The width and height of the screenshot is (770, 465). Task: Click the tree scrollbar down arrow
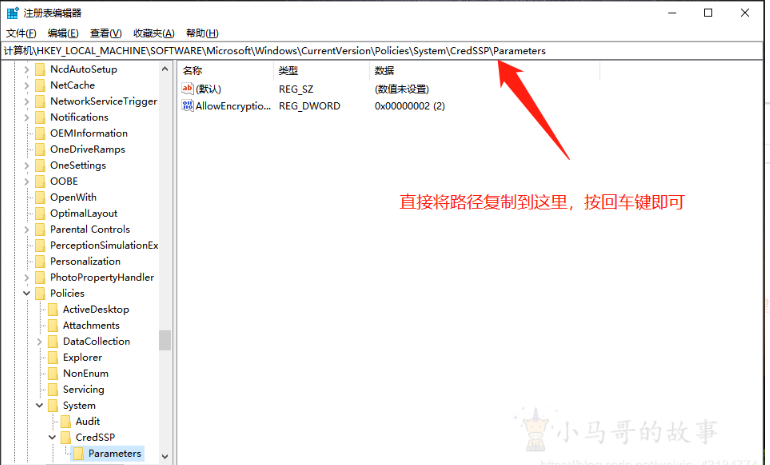(x=165, y=456)
